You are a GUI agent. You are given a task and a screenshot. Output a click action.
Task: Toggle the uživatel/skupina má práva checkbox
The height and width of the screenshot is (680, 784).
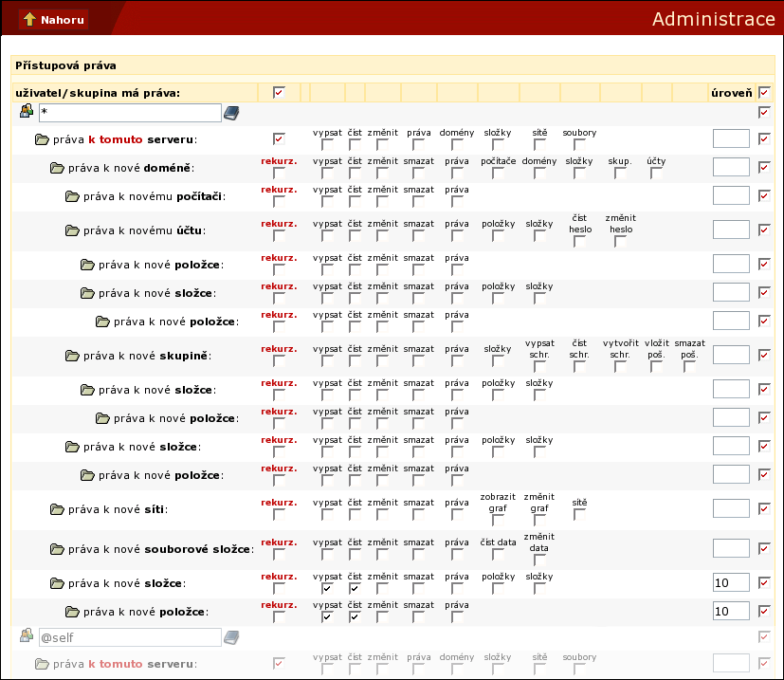coord(279,93)
